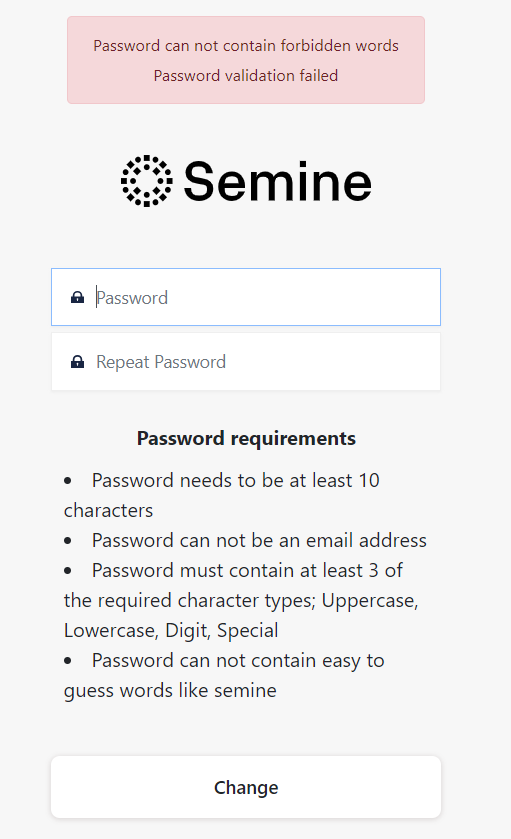Select the 'Password validation failed' message
Screen dimensions: 511x839
pos(246,75)
